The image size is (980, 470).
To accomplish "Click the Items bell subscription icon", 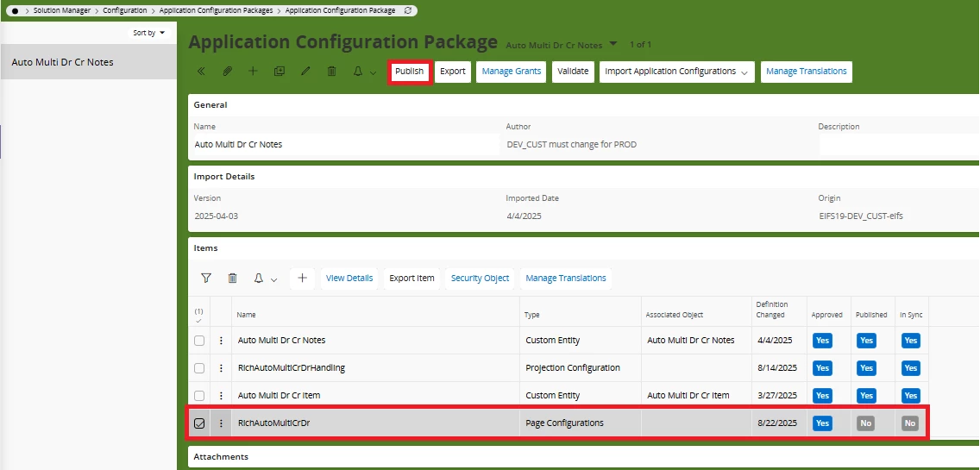I will (x=259, y=279).
